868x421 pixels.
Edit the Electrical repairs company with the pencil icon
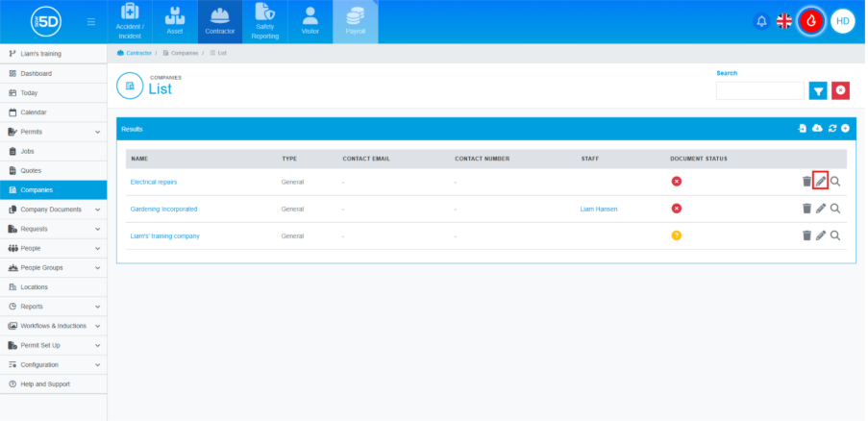[820, 181]
